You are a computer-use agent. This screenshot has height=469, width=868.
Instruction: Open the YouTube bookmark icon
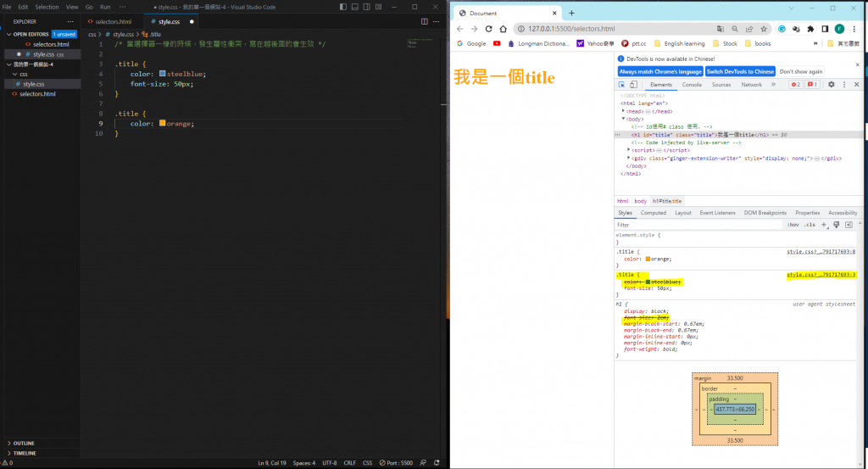tap(497, 43)
